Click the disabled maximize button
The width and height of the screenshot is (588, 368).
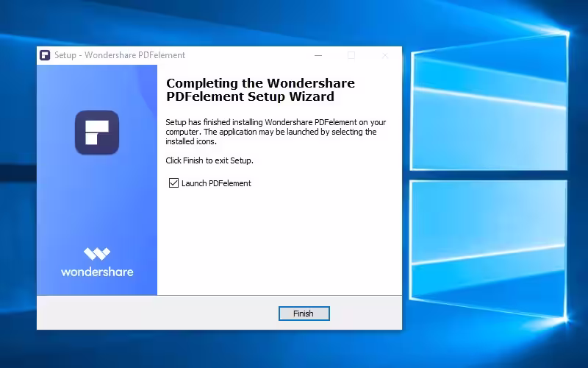click(351, 55)
